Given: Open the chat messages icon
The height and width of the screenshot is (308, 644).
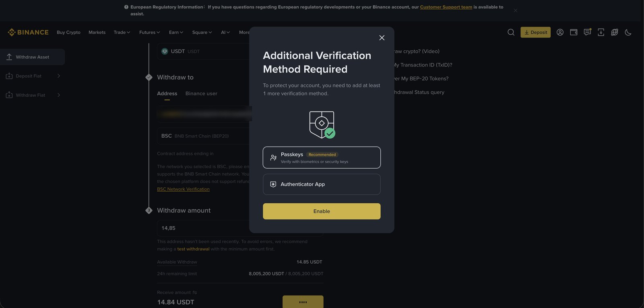Looking at the screenshot, I should pos(587,32).
